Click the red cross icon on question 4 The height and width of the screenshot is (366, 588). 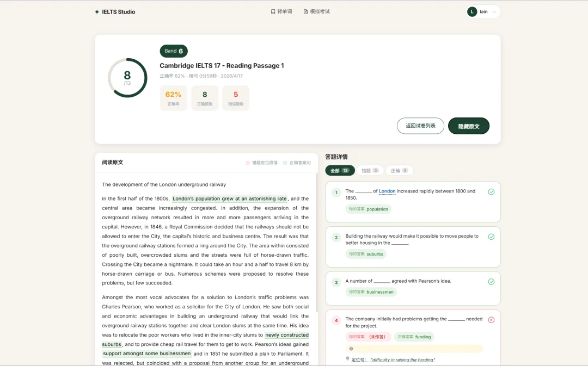pyautogui.click(x=491, y=320)
